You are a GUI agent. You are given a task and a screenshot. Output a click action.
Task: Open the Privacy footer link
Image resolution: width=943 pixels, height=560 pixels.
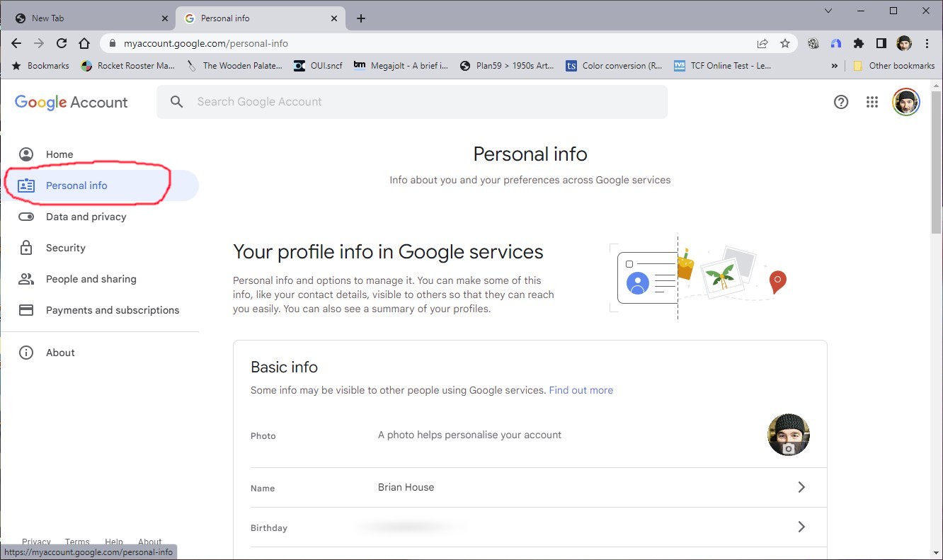click(36, 542)
